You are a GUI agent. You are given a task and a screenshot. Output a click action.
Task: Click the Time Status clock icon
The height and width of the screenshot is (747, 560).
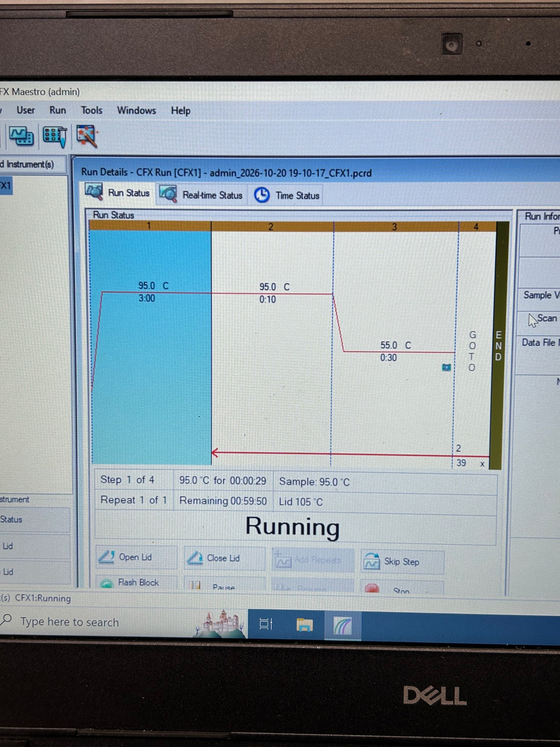(262, 195)
